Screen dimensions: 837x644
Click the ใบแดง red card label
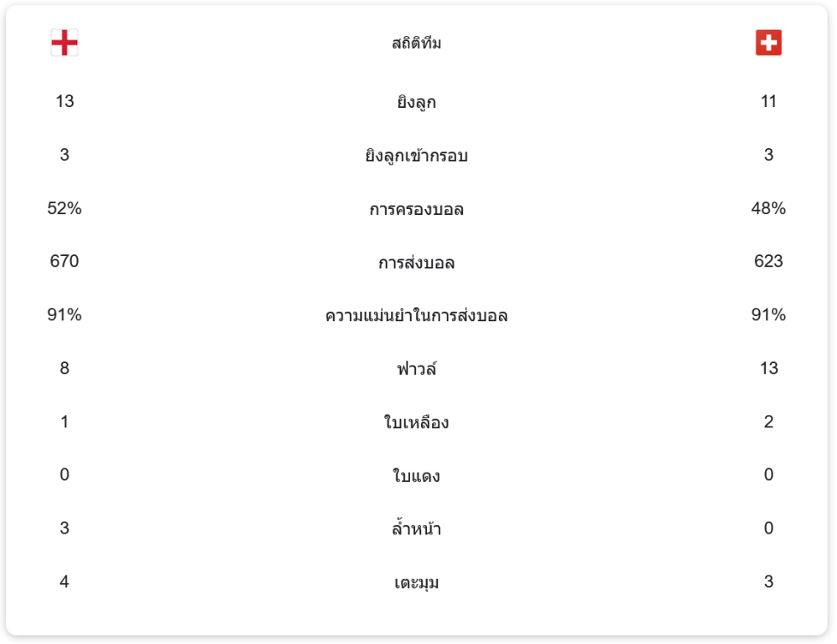pos(416,475)
